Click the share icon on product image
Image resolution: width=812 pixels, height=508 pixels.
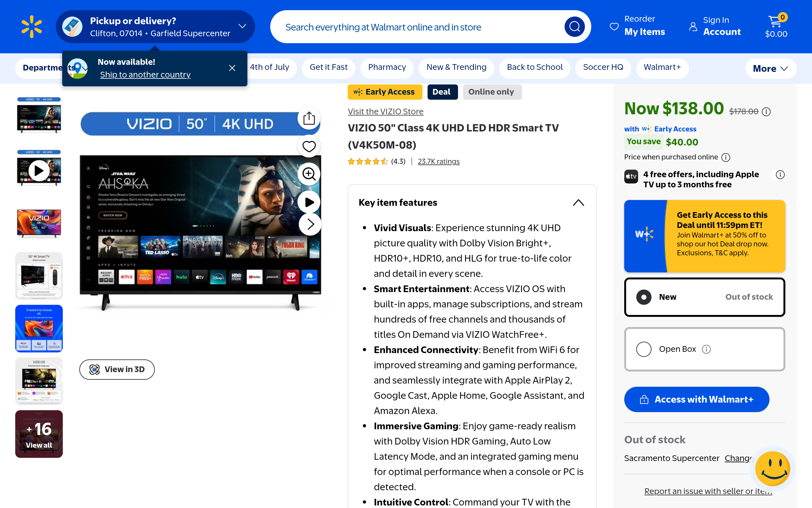click(309, 118)
